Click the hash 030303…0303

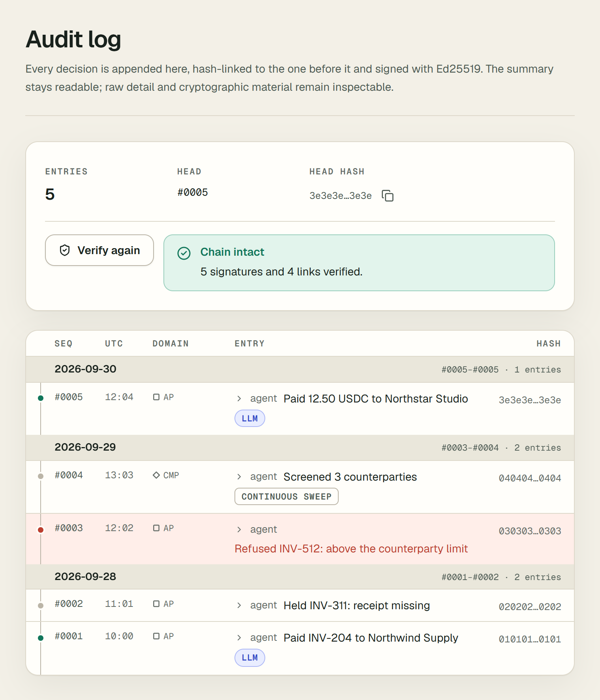coord(530,531)
